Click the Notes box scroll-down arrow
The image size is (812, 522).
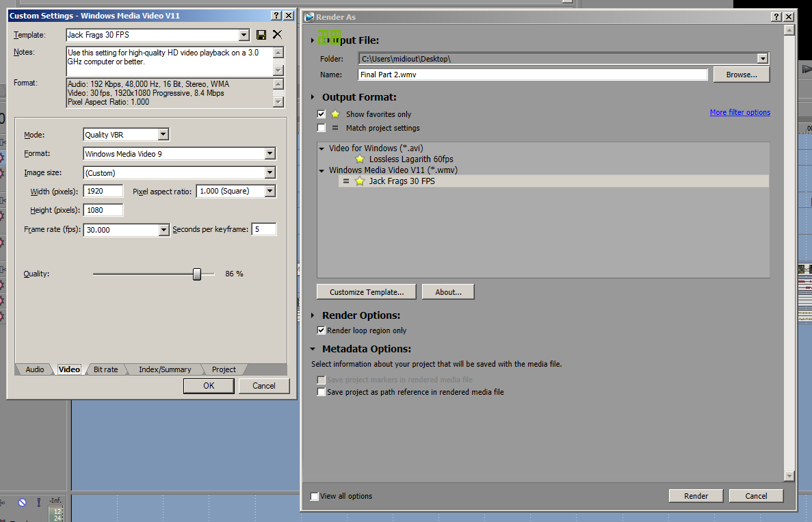[278, 70]
